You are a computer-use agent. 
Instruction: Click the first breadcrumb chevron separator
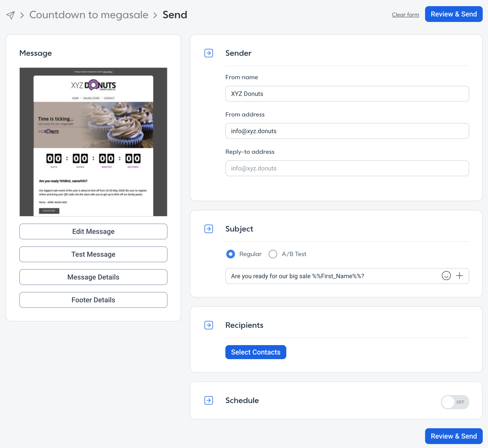[x=22, y=15]
